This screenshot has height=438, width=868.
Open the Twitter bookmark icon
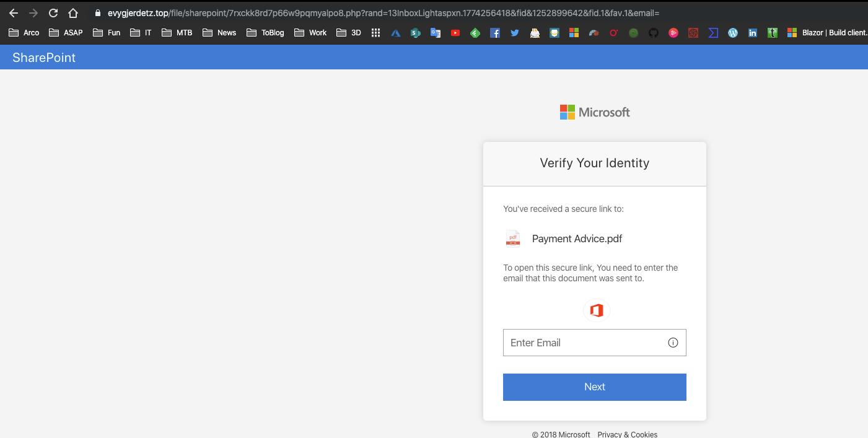[515, 33]
